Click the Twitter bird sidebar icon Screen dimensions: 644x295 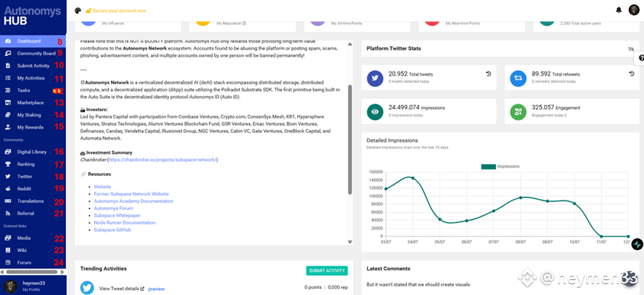tap(7, 176)
